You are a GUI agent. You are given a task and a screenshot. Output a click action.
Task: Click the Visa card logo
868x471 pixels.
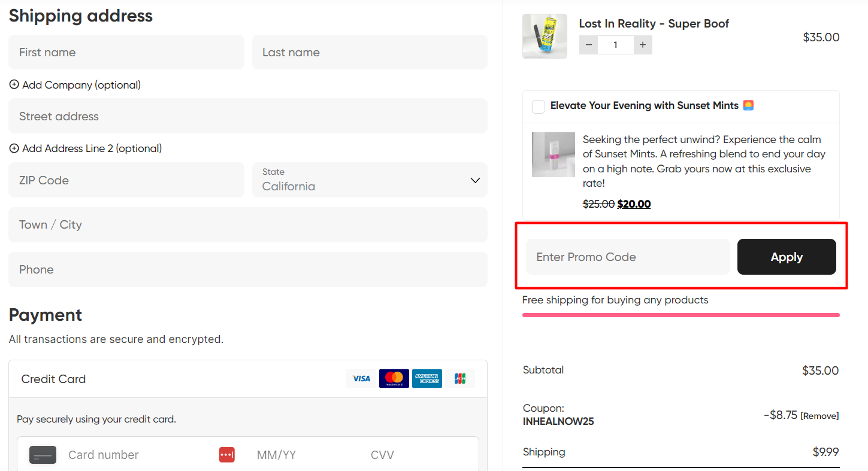pyautogui.click(x=361, y=378)
